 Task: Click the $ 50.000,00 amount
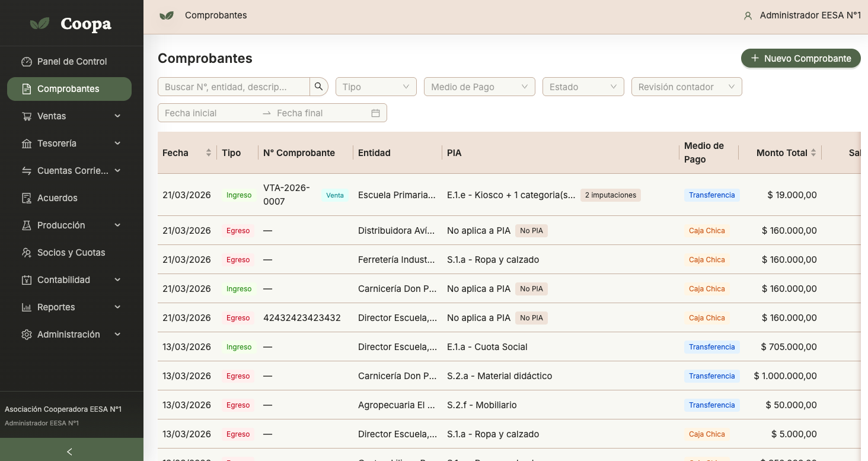pos(792,405)
